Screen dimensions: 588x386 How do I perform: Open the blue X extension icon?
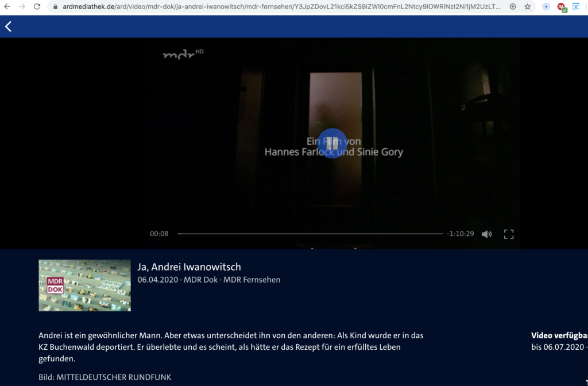pos(576,6)
